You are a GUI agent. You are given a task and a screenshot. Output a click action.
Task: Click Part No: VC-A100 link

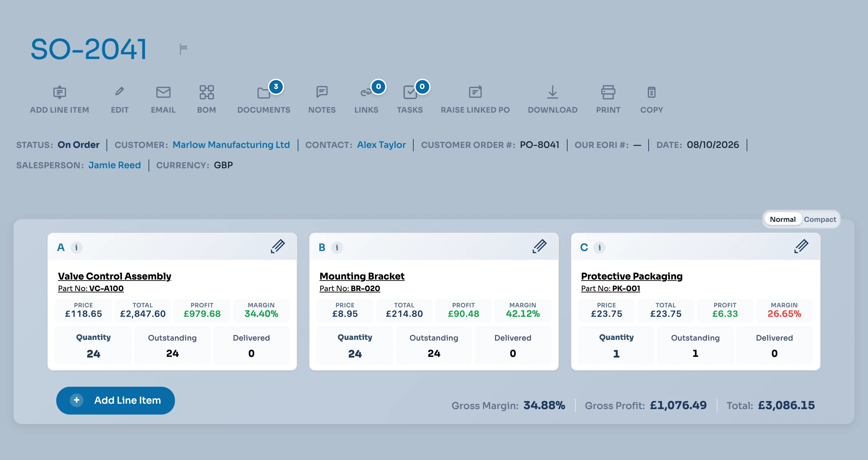point(91,288)
